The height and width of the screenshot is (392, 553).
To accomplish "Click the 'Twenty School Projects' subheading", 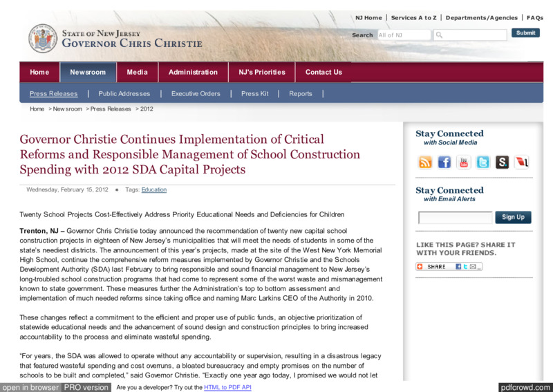I will [182, 214].
